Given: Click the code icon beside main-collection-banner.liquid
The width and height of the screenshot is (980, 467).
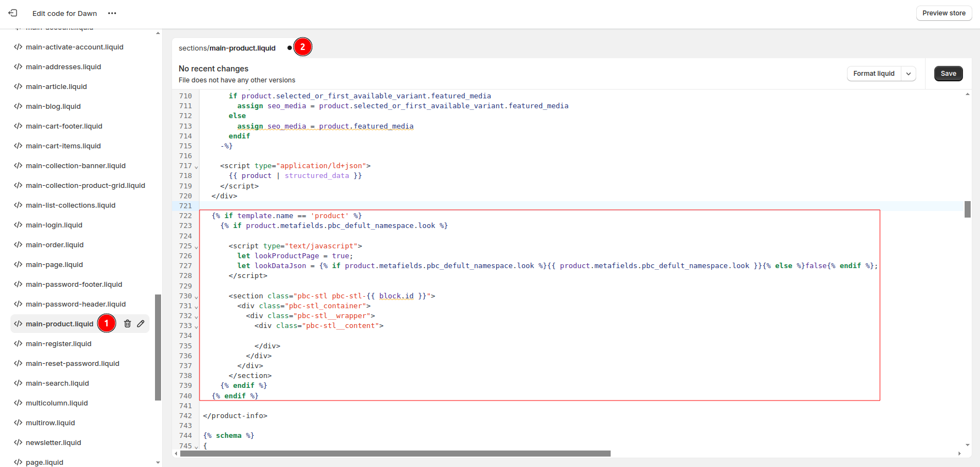Looking at the screenshot, I should click(18, 165).
